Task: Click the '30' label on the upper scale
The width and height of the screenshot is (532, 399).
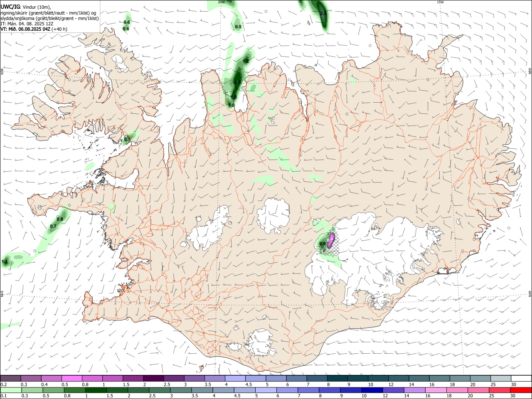Action: click(514, 384)
